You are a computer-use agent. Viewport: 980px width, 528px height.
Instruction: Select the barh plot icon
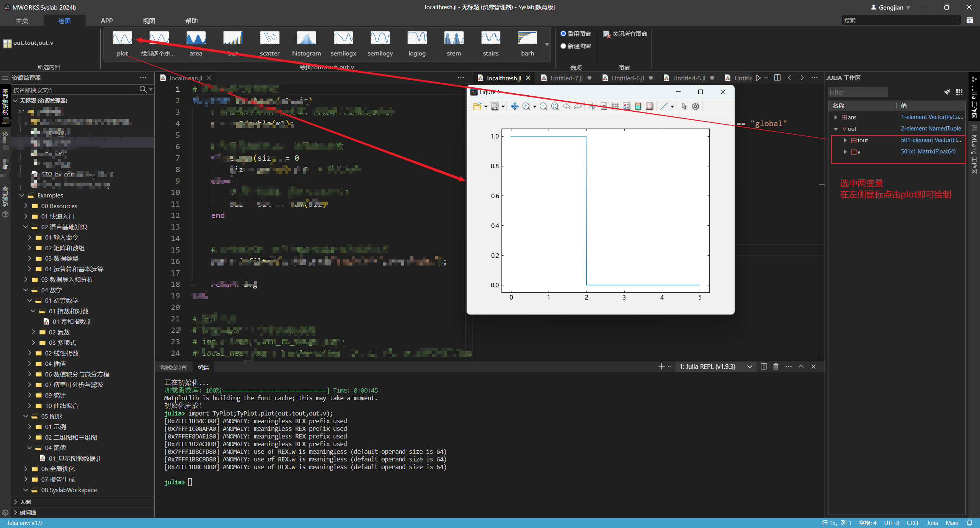click(528, 38)
